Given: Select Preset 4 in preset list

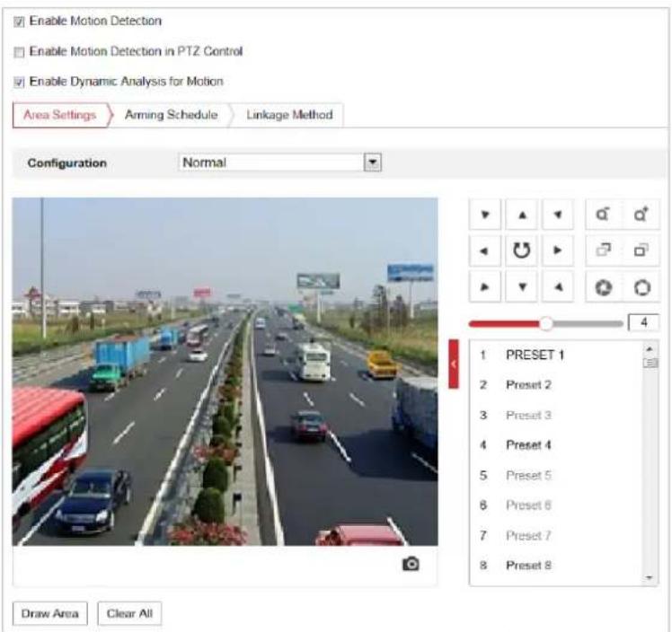Looking at the screenshot, I should click(x=556, y=445).
